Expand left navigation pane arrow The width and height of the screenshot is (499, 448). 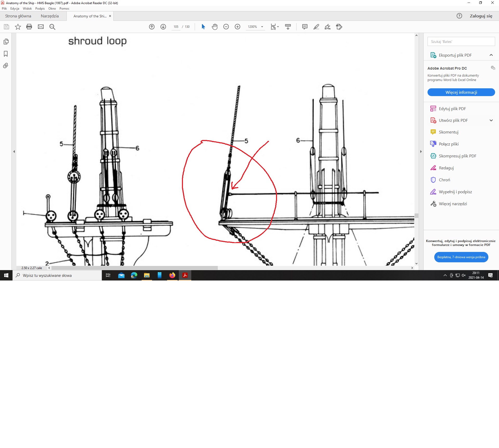point(14,151)
